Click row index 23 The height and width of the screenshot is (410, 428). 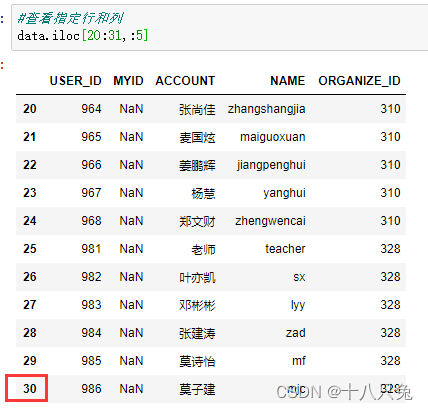tap(30, 193)
